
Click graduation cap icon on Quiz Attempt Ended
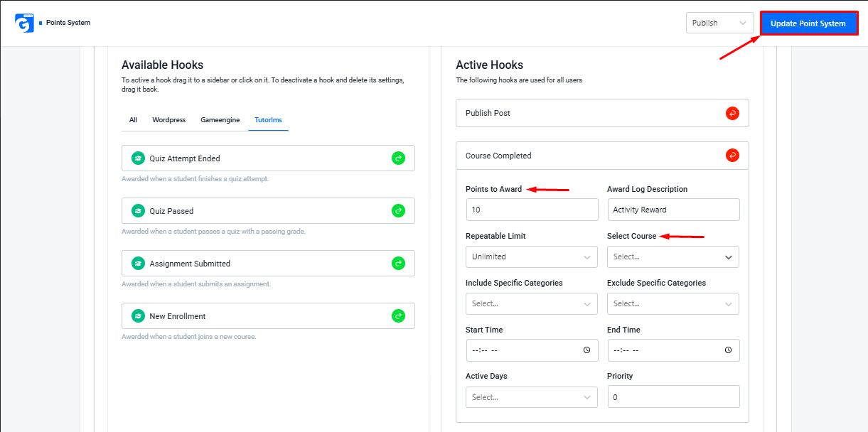[x=138, y=158]
